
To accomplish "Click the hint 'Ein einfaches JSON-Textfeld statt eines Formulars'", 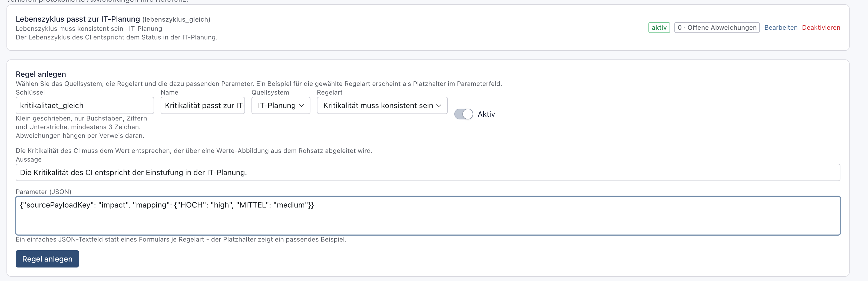I will coord(181,239).
